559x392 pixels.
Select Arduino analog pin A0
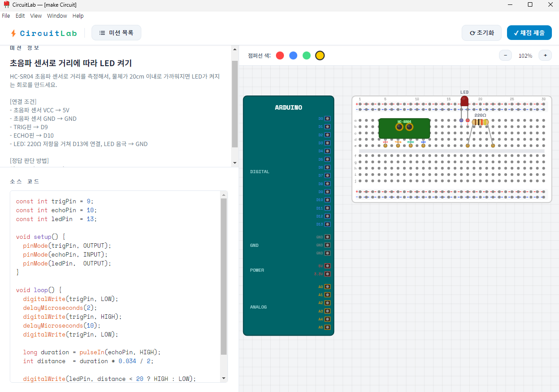(x=327, y=286)
